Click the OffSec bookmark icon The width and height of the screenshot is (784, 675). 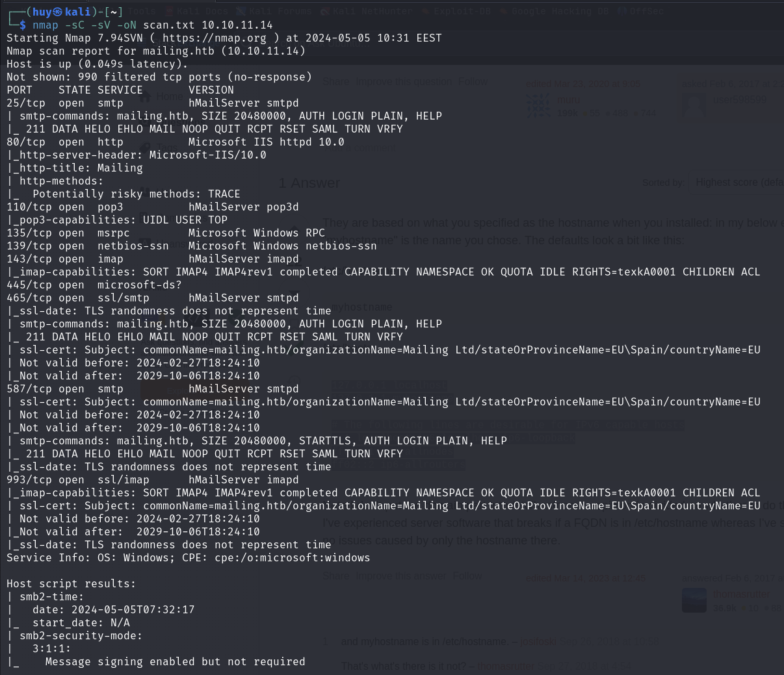pos(621,11)
